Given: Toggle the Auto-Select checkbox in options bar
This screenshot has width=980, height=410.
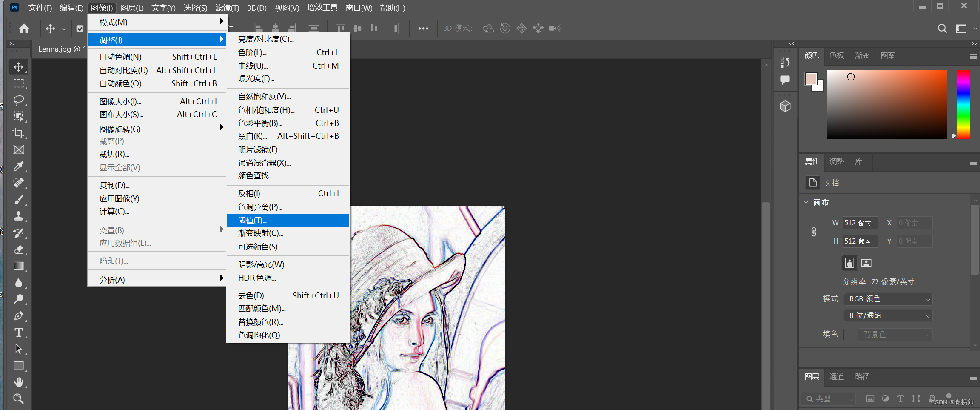Looking at the screenshot, I should [x=80, y=29].
